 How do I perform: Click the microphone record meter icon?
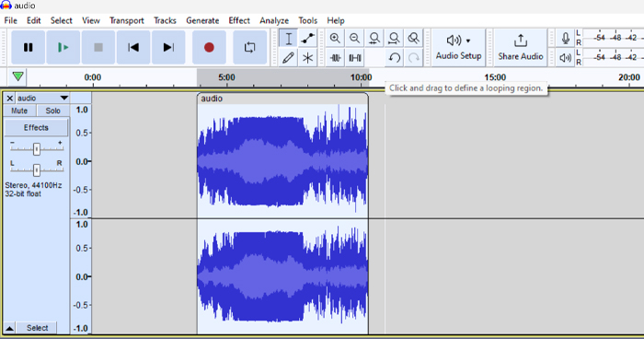(565, 39)
